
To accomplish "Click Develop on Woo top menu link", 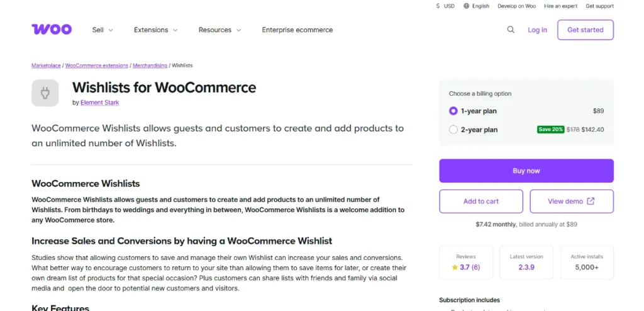I will pyautogui.click(x=516, y=6).
